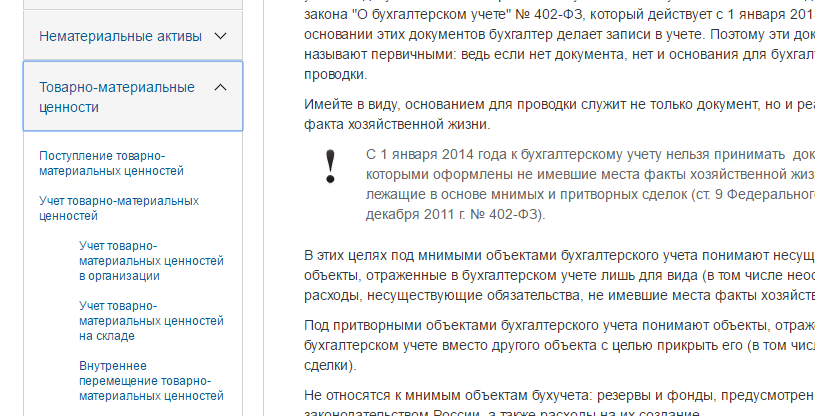Open the parent Учет товарно-материальных ценностей link
The image size is (815, 416).
point(118,208)
